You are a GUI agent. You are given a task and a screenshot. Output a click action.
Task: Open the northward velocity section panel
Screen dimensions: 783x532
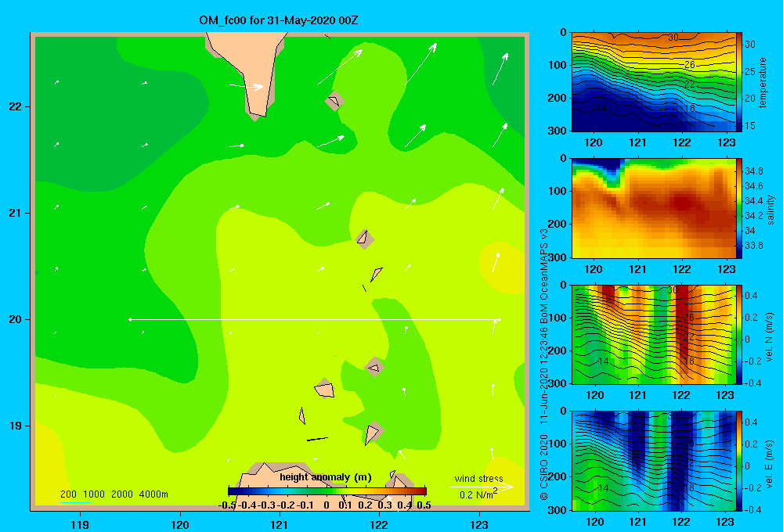(x=654, y=334)
